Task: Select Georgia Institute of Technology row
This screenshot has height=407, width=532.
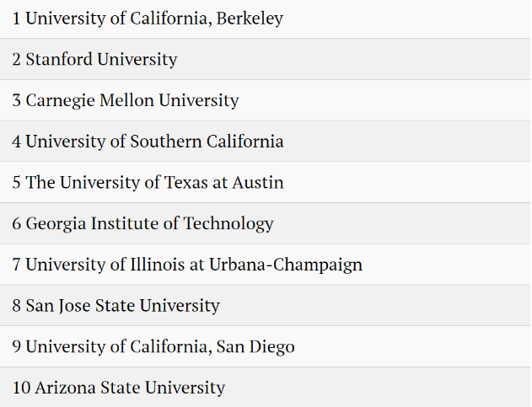Action: 266,223
